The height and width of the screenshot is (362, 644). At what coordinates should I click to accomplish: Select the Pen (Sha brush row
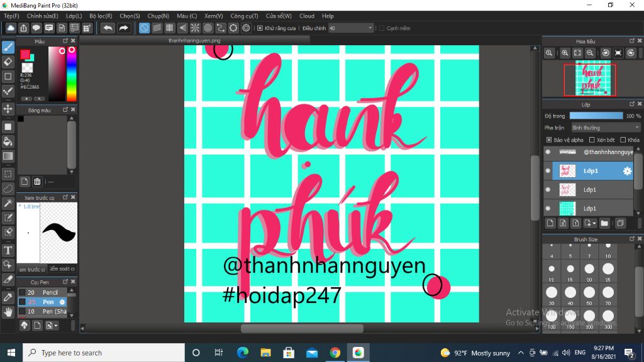point(42,311)
